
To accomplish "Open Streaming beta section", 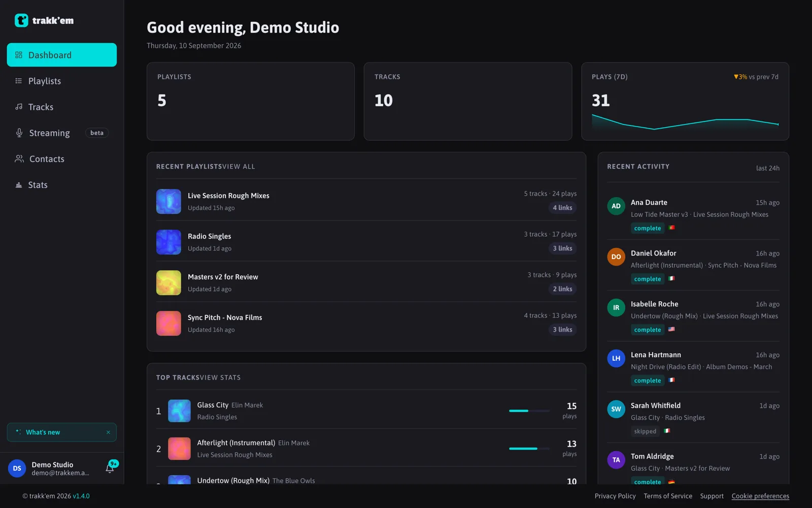I will point(61,133).
